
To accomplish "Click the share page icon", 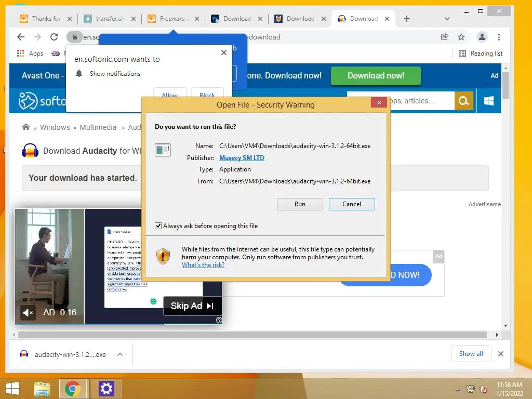I will pyautogui.click(x=444, y=37).
